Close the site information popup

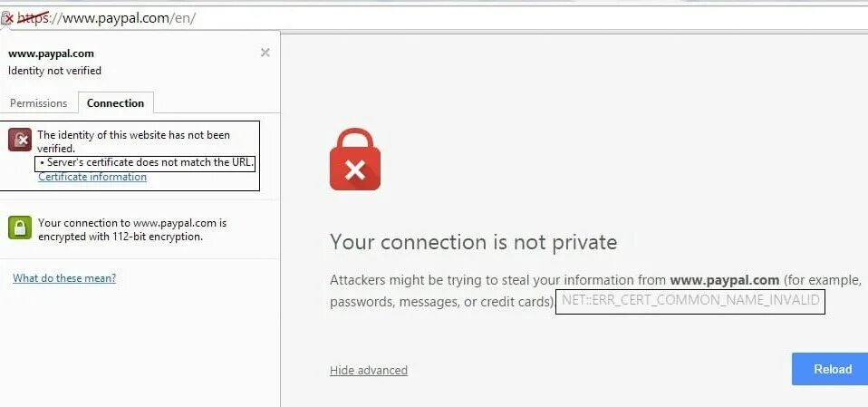pyautogui.click(x=265, y=53)
